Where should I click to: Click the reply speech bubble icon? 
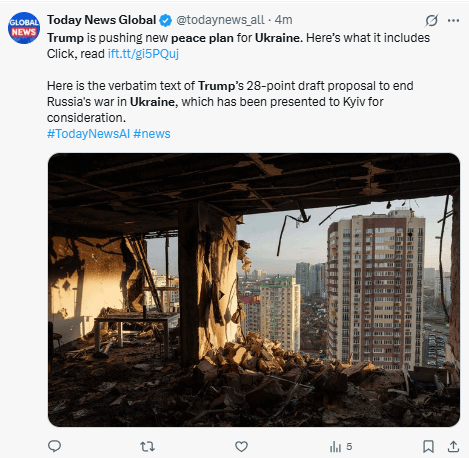point(54,446)
